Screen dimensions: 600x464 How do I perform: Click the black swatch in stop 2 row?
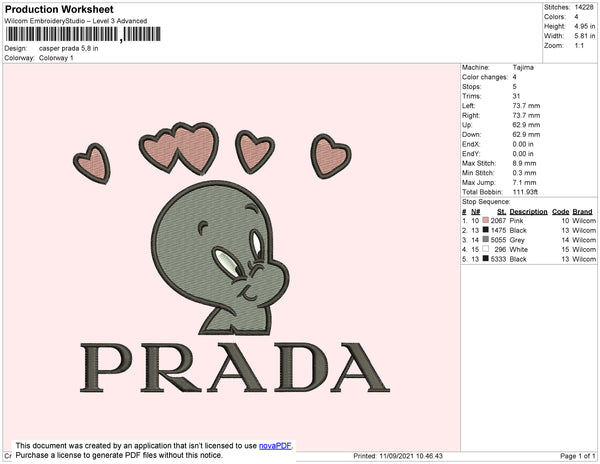[486, 230]
